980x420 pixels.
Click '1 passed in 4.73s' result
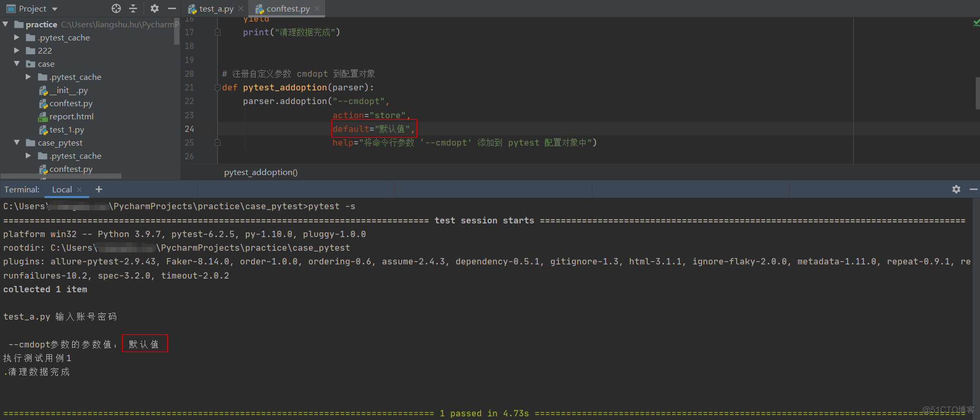pyautogui.click(x=484, y=413)
